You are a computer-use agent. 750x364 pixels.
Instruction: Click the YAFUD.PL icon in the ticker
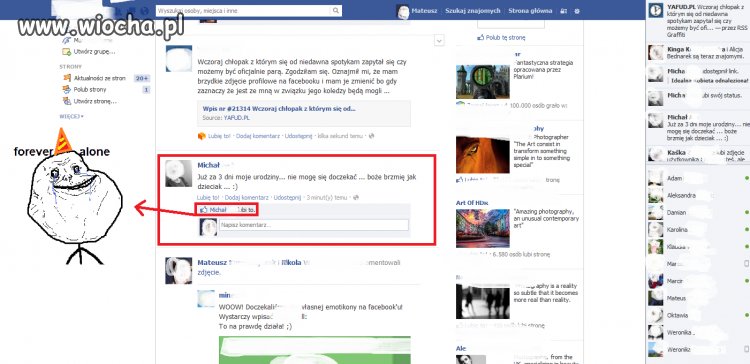pyautogui.click(x=655, y=11)
